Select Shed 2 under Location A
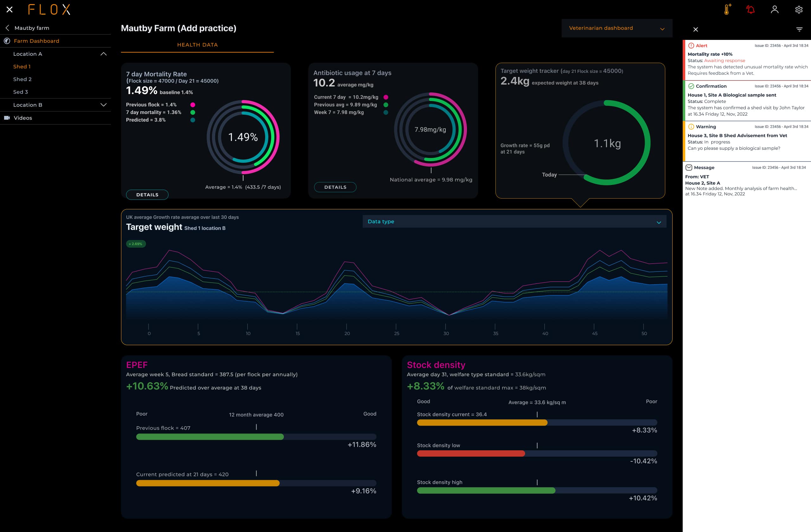Screen dimensions: 811x532 22,79
